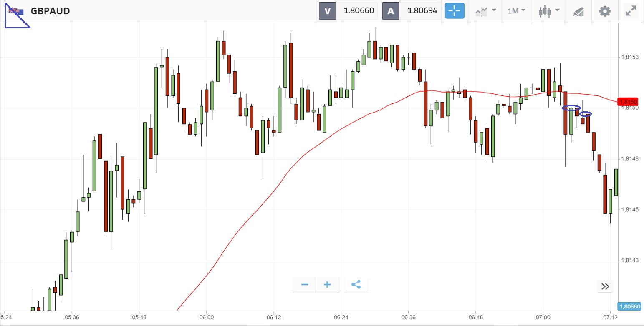The image size is (644, 326).
Task: Expand the 1M timeframe dropdown
Action: pos(516,11)
